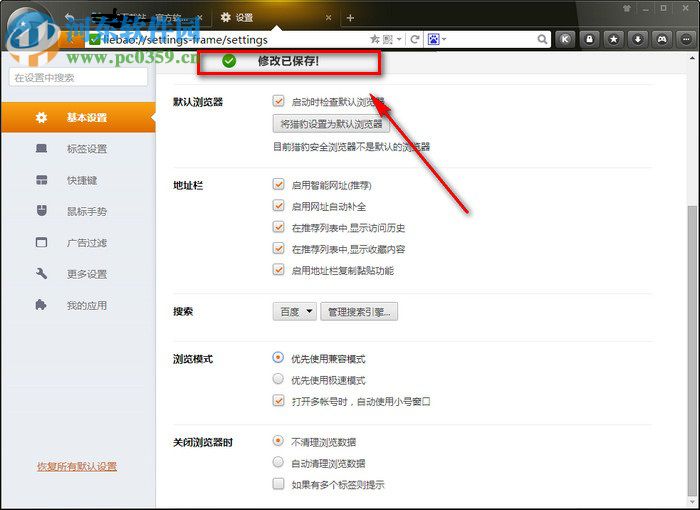Open favorites star toolbar button
This screenshot has height=510, width=700.
(x=613, y=39)
